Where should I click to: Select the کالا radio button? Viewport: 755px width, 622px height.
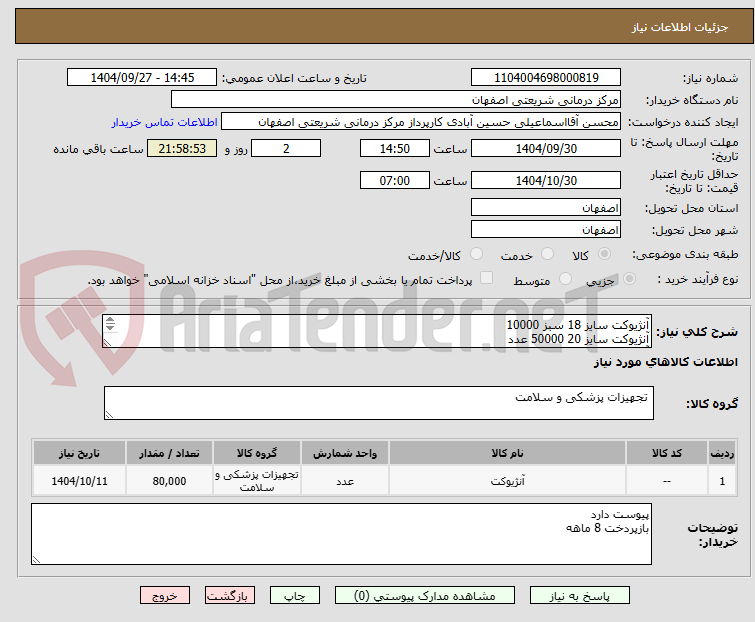coord(604,254)
